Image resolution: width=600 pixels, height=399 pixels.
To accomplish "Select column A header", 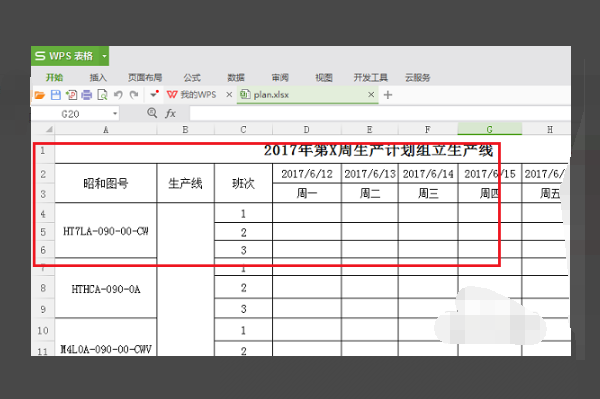I will (106, 130).
